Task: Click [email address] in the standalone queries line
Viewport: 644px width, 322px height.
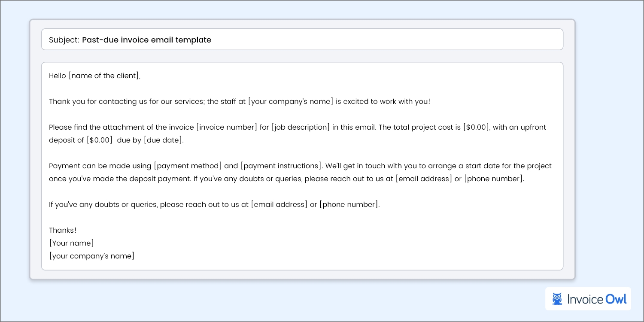Action: tap(279, 205)
